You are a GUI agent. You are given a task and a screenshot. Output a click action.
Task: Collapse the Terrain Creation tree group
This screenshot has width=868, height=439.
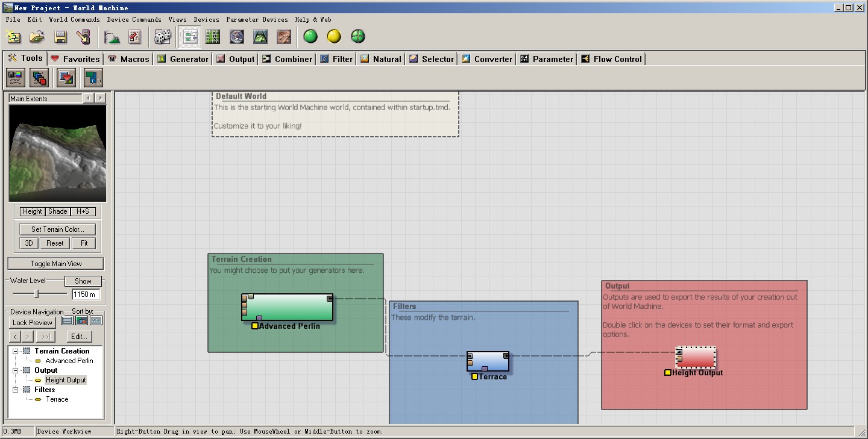coord(16,351)
